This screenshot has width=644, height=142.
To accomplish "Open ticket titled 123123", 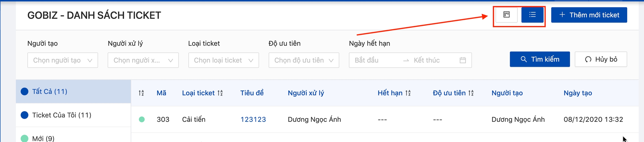I will (x=253, y=120).
